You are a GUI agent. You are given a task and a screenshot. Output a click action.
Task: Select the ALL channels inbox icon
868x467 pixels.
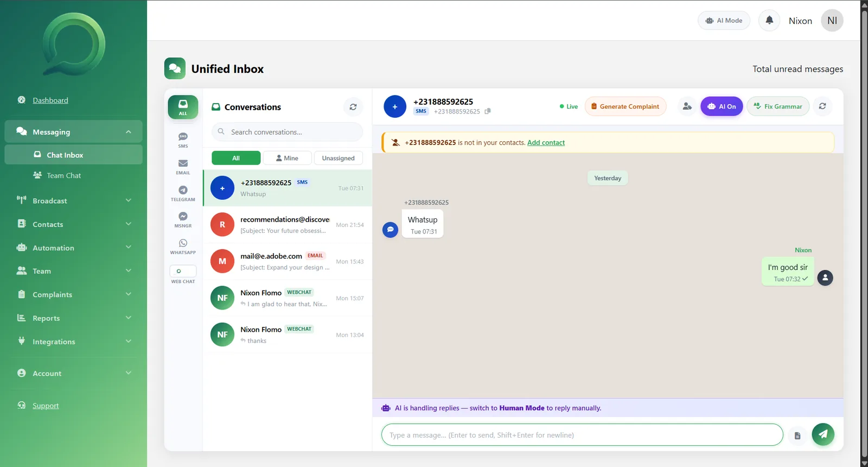click(183, 107)
